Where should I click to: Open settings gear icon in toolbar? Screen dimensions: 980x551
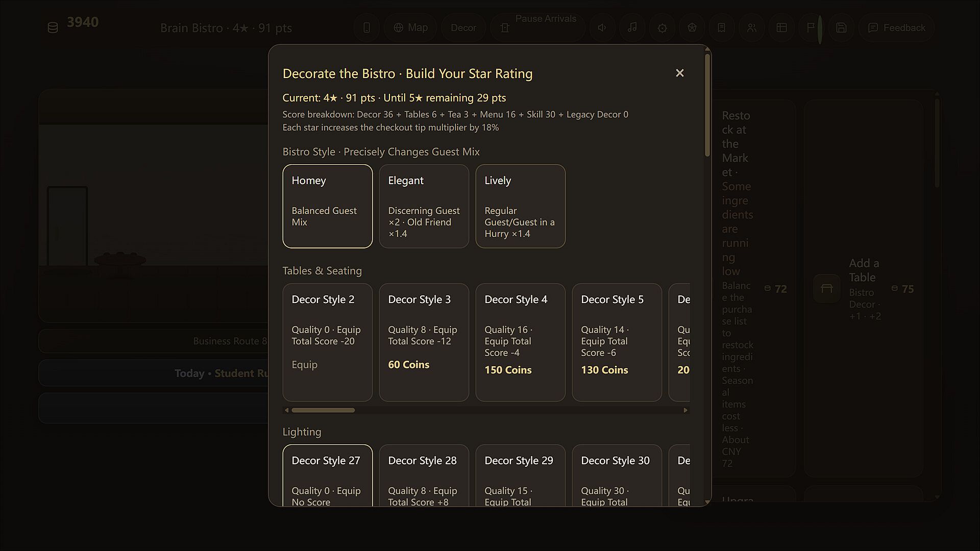[662, 28]
